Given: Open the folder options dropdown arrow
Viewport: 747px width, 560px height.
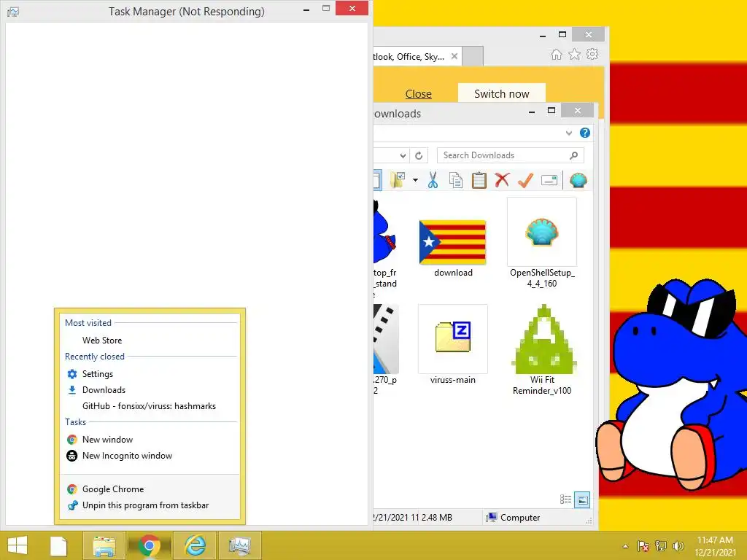Looking at the screenshot, I should point(415,180).
